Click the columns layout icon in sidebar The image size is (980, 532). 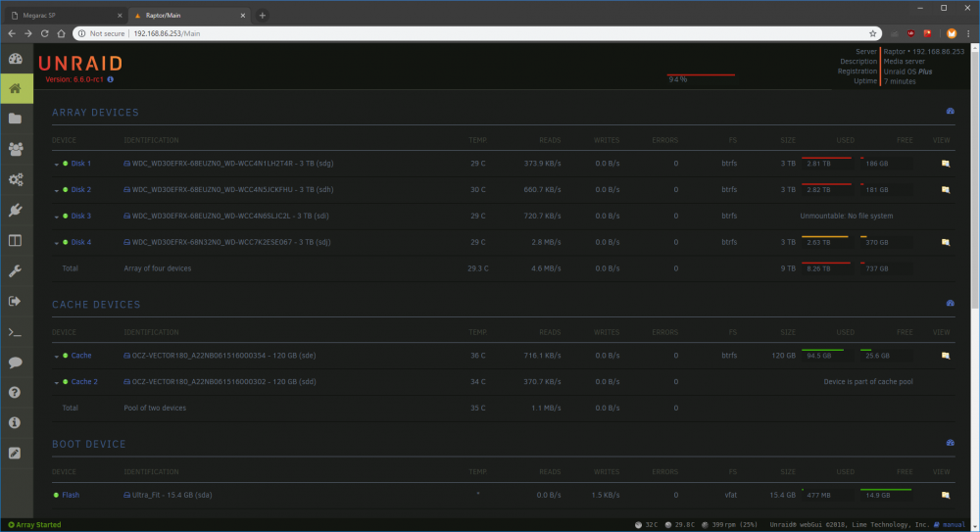(x=16, y=241)
